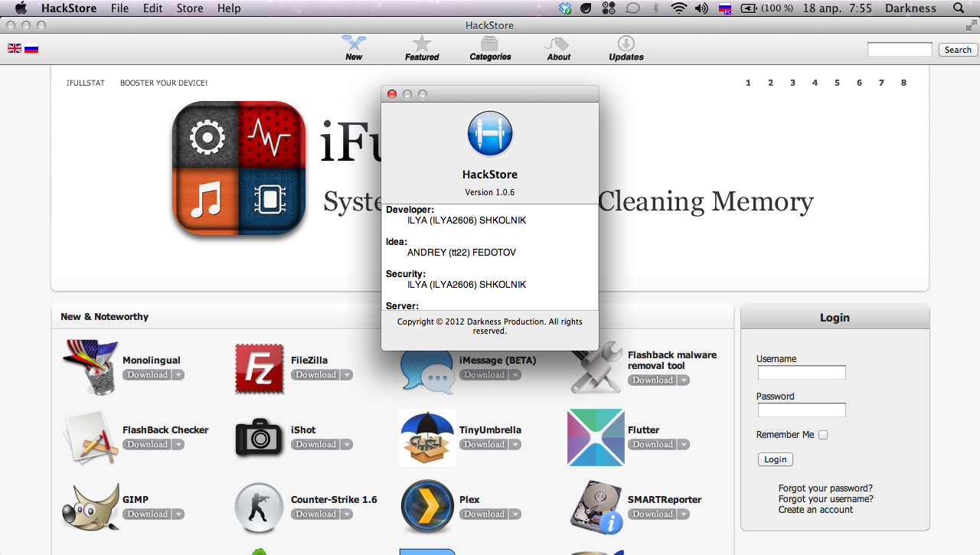Image resolution: width=980 pixels, height=555 pixels.
Task: Download Counter-Strike 1.6
Action: [x=315, y=514]
